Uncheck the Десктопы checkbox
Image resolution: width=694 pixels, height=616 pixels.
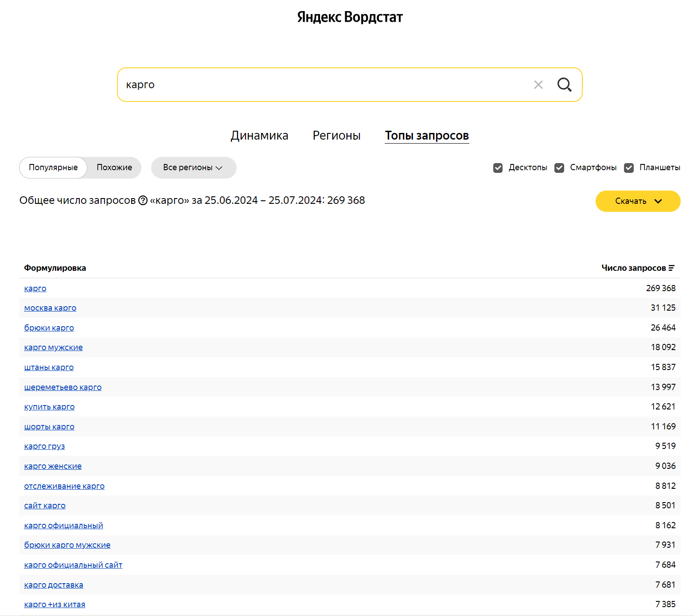(498, 168)
